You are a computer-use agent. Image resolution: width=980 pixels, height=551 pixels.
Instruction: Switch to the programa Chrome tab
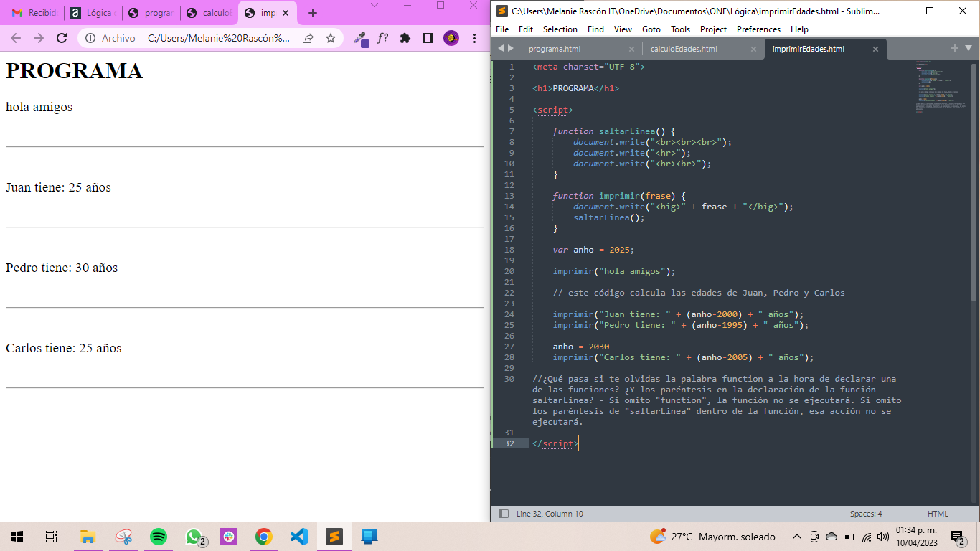[151, 13]
